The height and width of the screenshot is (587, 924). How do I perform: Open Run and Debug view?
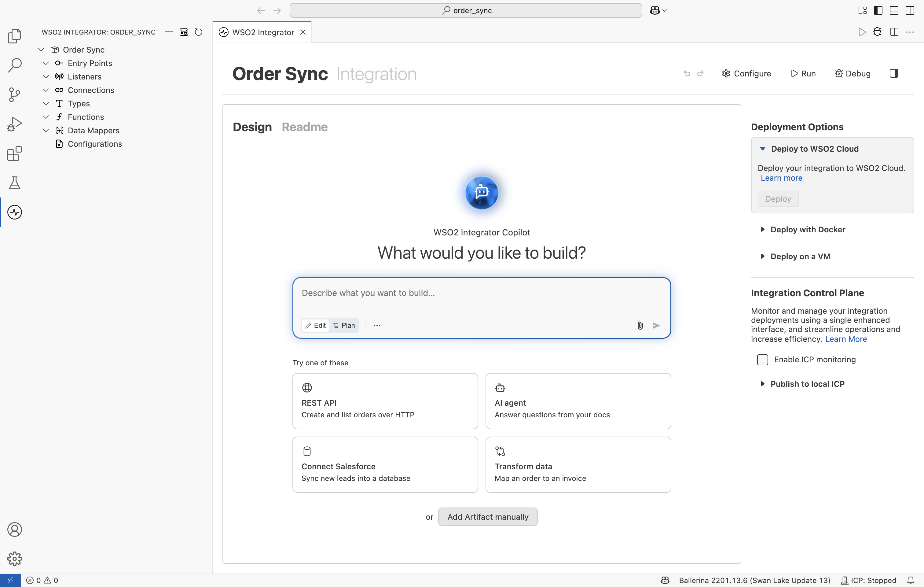(x=15, y=124)
